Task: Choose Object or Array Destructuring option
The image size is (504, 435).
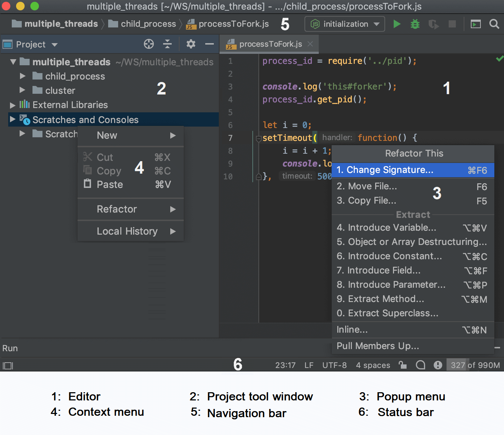Action: pyautogui.click(x=413, y=242)
